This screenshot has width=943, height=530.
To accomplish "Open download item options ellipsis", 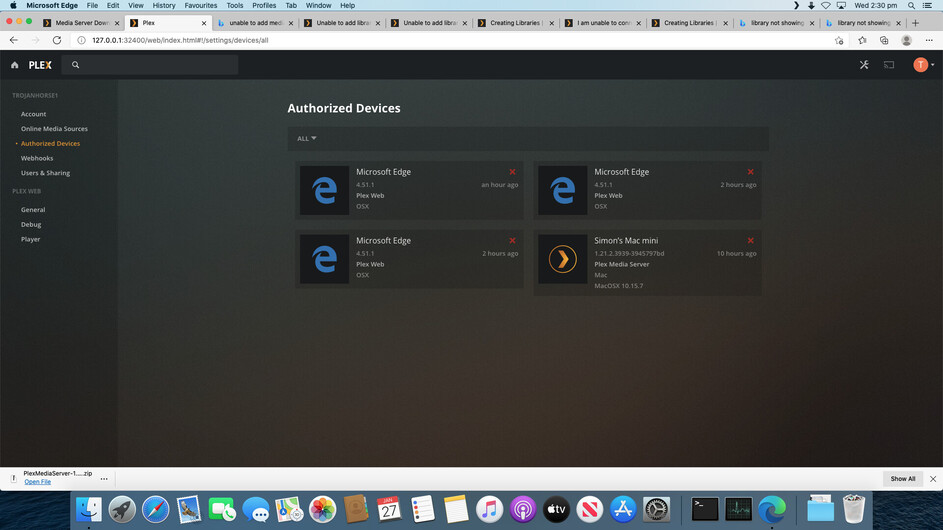I will tap(104, 479).
